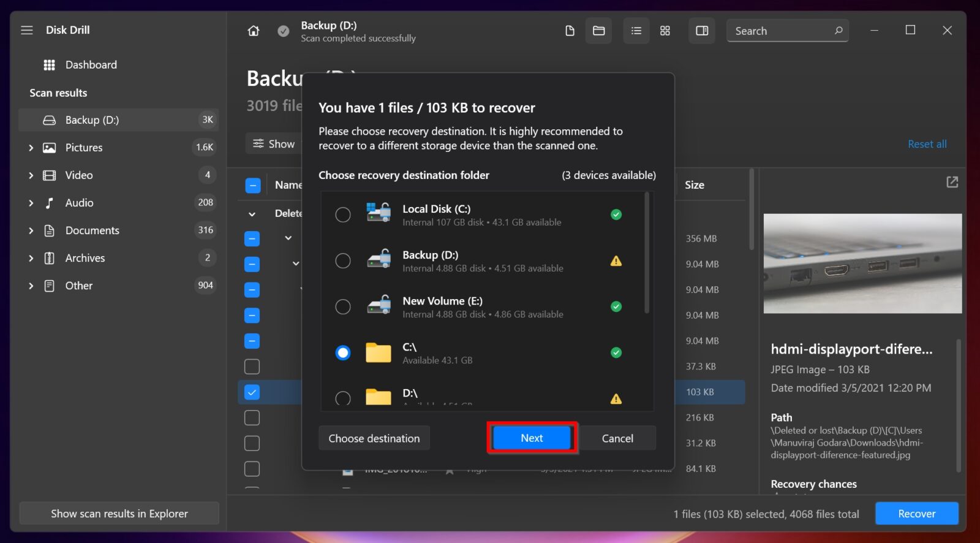Open Dashboard in the sidebar
The height and width of the screenshot is (543, 980).
click(x=91, y=65)
